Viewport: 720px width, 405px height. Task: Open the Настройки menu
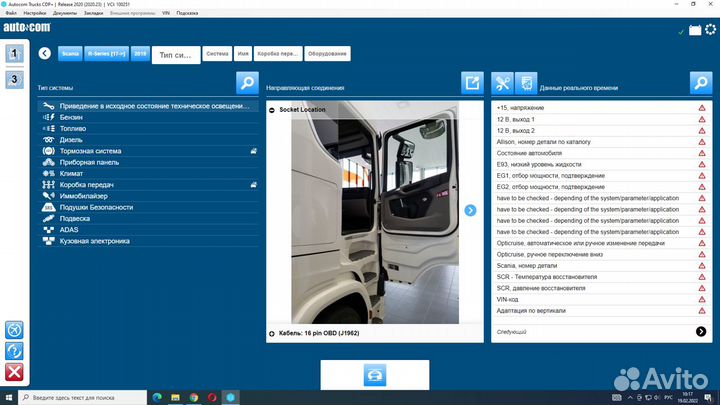click(34, 14)
